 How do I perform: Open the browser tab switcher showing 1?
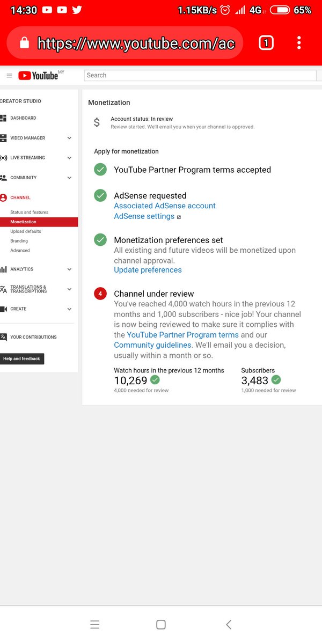[266, 43]
